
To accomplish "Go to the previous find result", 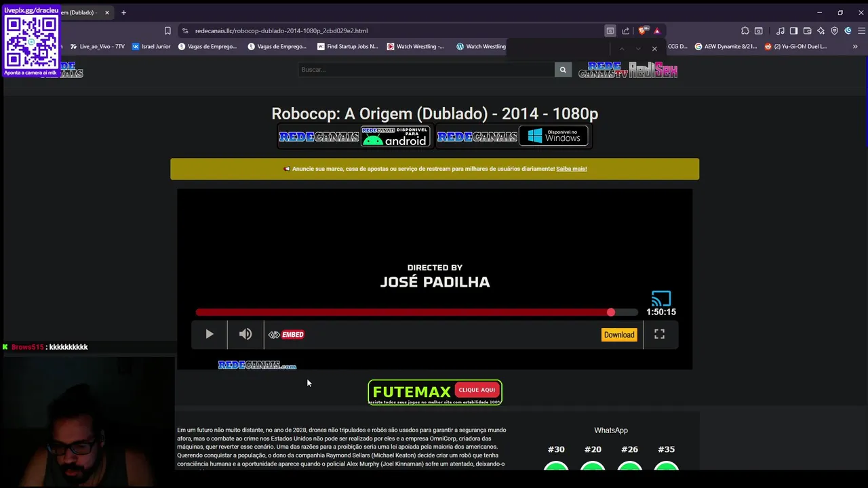I will point(621,49).
